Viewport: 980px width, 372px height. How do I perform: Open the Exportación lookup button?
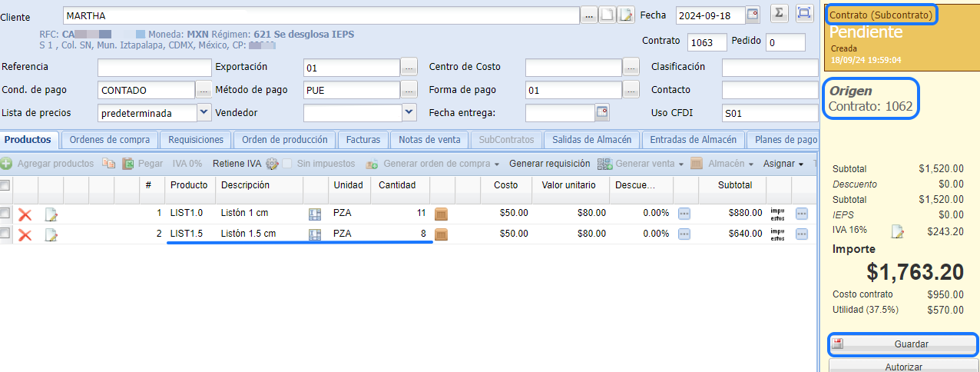[409, 67]
